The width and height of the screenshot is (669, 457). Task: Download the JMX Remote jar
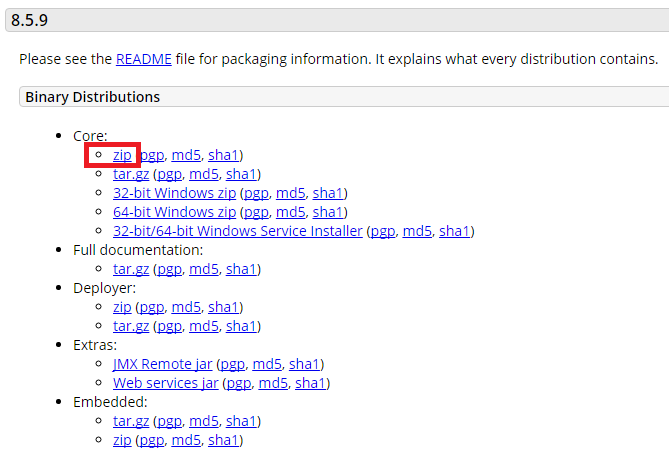click(x=164, y=364)
